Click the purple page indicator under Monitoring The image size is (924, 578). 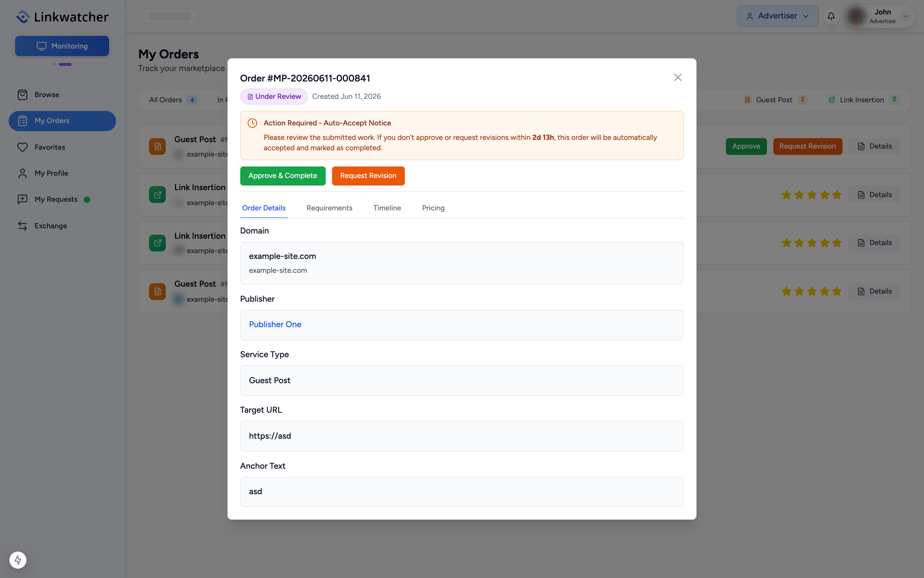65,65
